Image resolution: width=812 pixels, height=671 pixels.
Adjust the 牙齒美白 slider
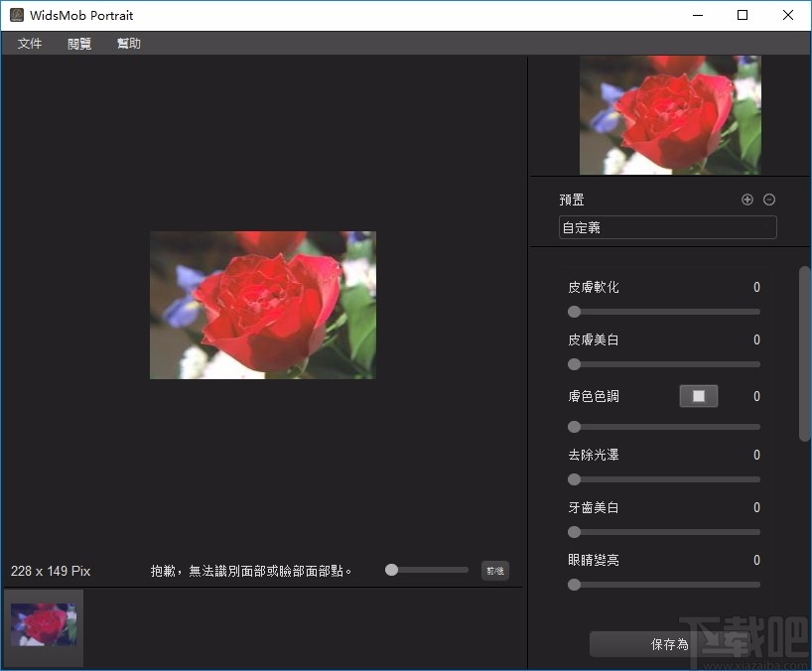666,532
